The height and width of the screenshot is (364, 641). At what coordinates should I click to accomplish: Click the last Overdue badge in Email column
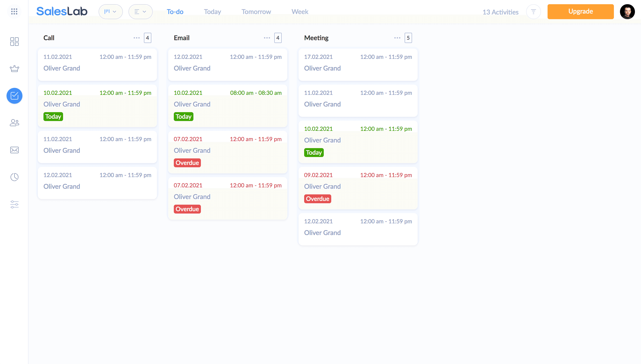click(x=187, y=209)
